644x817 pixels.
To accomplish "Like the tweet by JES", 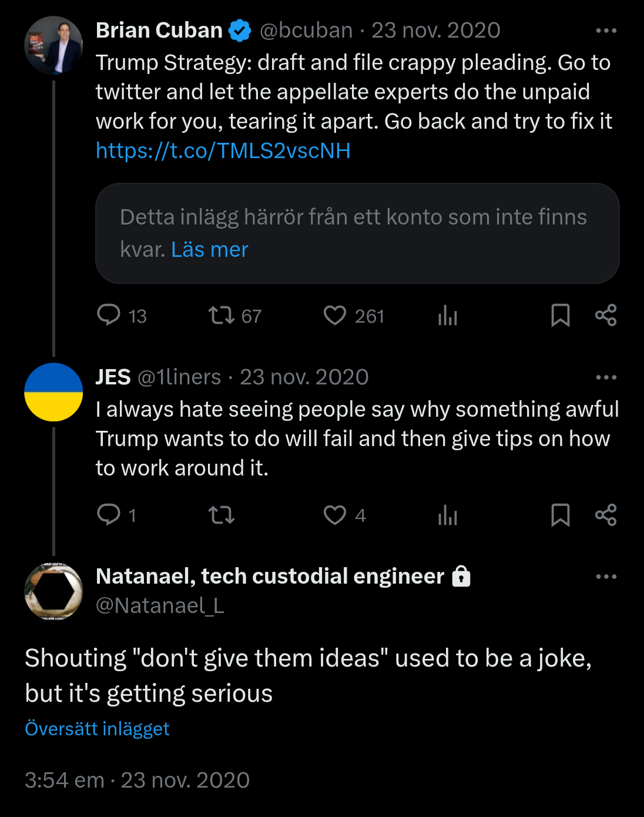I will coord(335,515).
